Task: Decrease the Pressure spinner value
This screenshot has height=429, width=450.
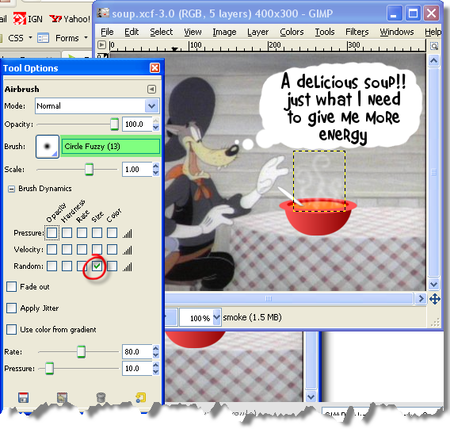Action: [156, 372]
